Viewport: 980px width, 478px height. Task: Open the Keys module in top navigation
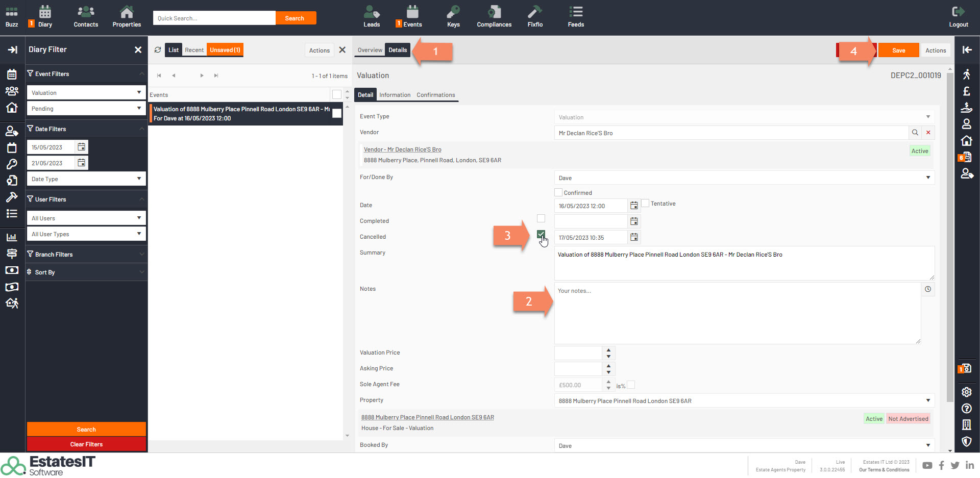click(x=453, y=16)
